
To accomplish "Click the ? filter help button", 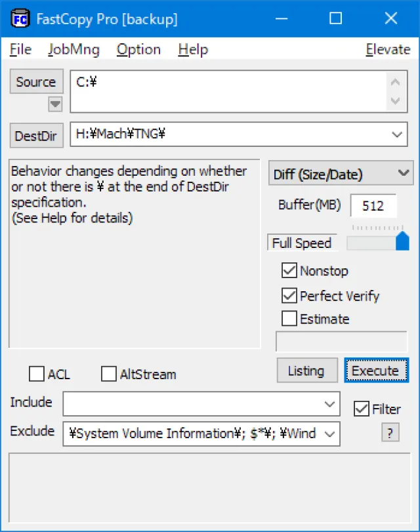I will (390, 432).
